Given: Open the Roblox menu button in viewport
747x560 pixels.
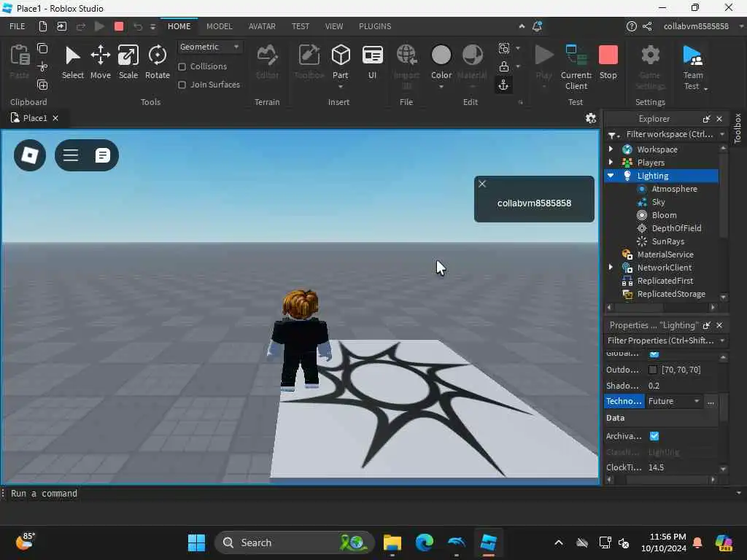Looking at the screenshot, I should 29,155.
